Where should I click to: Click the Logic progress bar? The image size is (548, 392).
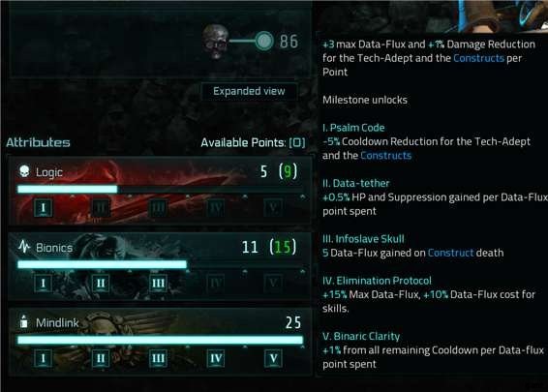coord(161,190)
